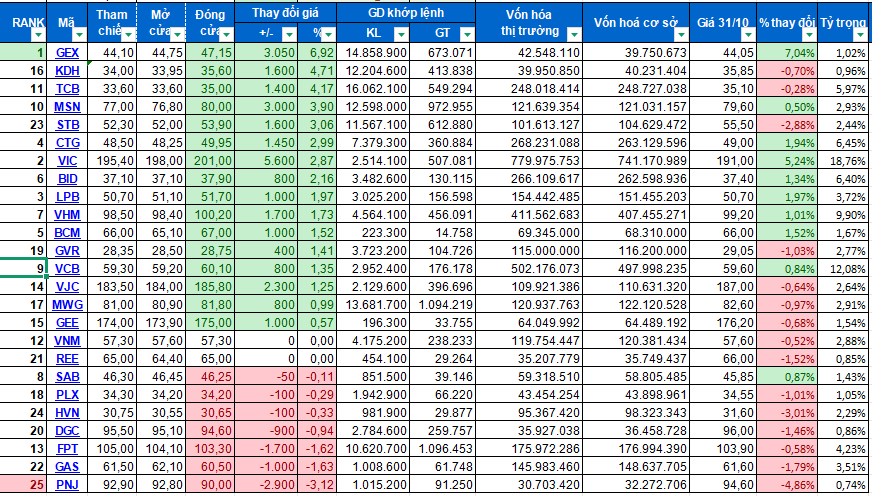The width and height of the screenshot is (872, 496).
Task: Open the DGC ticker link
Action: pyautogui.click(x=68, y=431)
